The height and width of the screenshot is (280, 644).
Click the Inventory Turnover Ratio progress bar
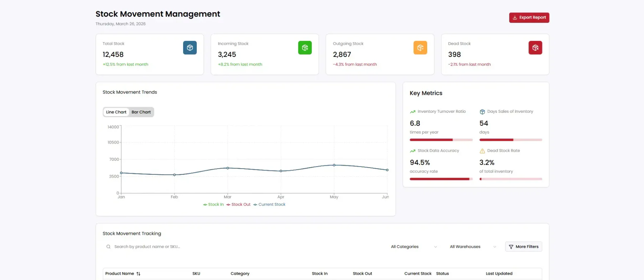(x=441, y=140)
